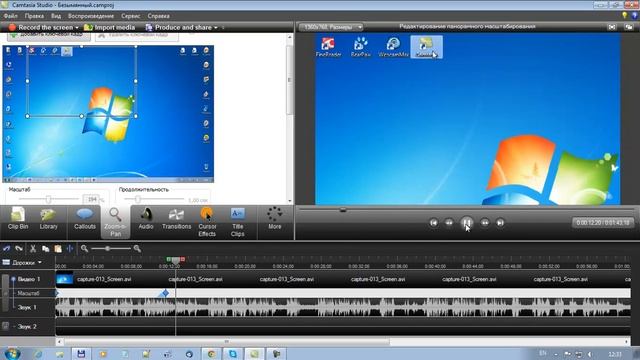The image size is (640, 360).
Task: Click the Import media button
Action: 109,27
